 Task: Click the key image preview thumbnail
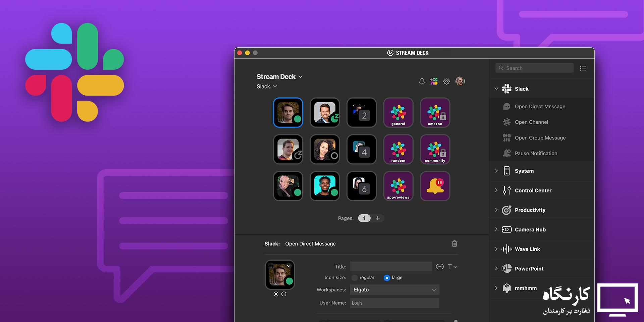(280, 275)
